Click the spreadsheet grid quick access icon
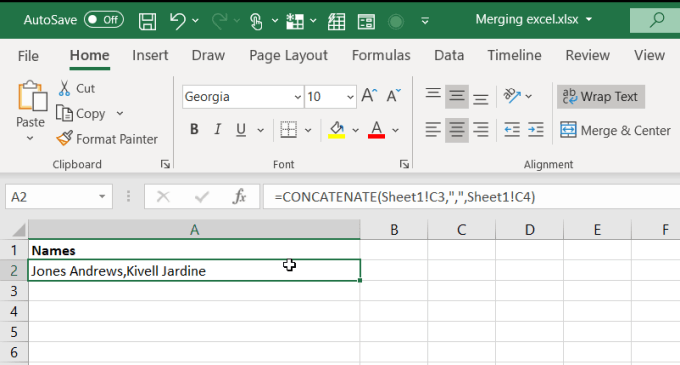The image size is (680, 365). pyautogui.click(x=337, y=21)
